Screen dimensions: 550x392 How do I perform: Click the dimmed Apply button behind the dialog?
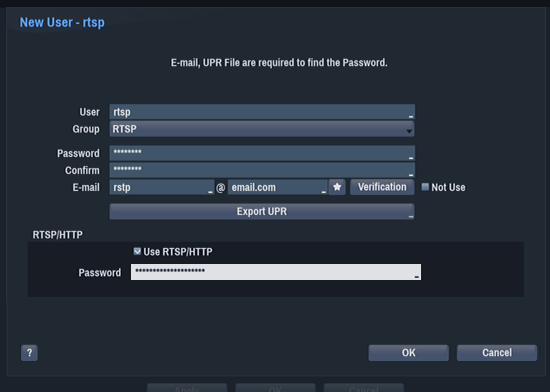click(187, 388)
